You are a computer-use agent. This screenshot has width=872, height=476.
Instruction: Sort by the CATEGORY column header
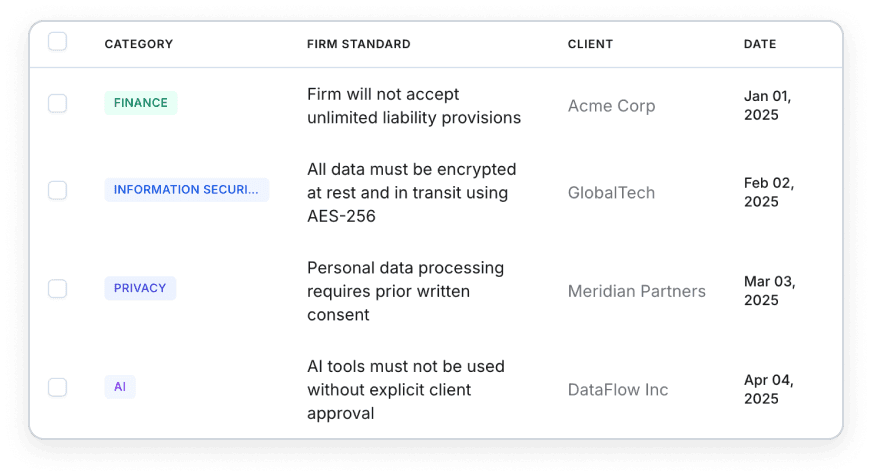pos(138,44)
